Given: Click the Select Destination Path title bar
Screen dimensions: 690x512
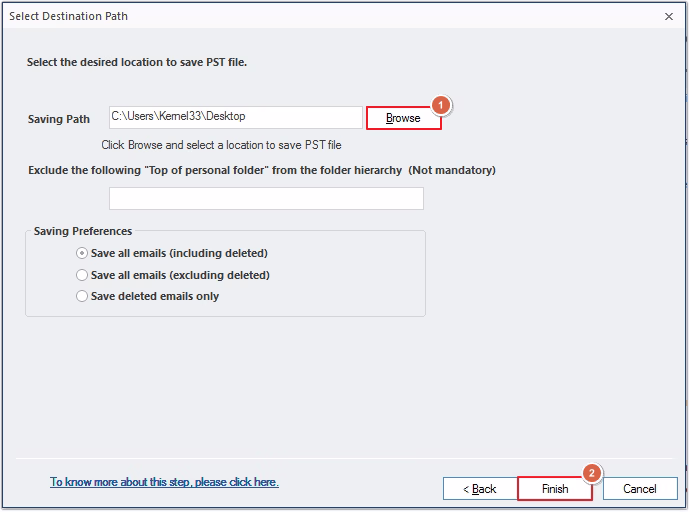Looking at the screenshot, I should tap(330, 16).
